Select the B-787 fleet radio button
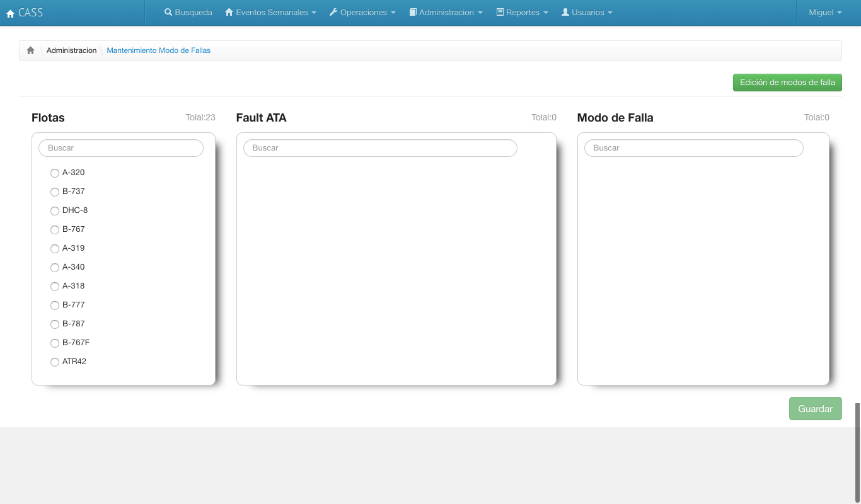Viewport: 861px width, 504px height. click(x=55, y=324)
